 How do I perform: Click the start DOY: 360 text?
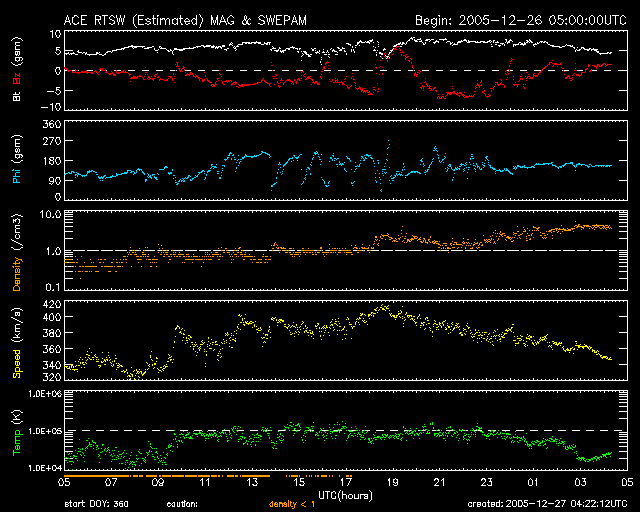96,504
